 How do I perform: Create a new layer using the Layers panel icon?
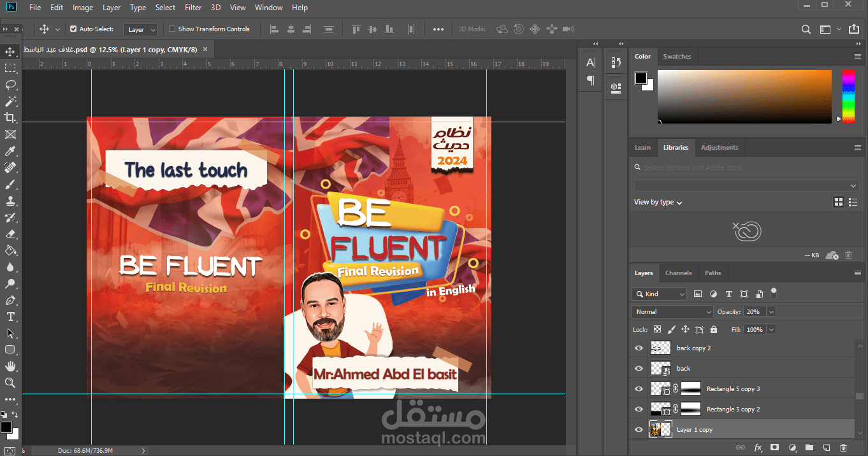827,448
